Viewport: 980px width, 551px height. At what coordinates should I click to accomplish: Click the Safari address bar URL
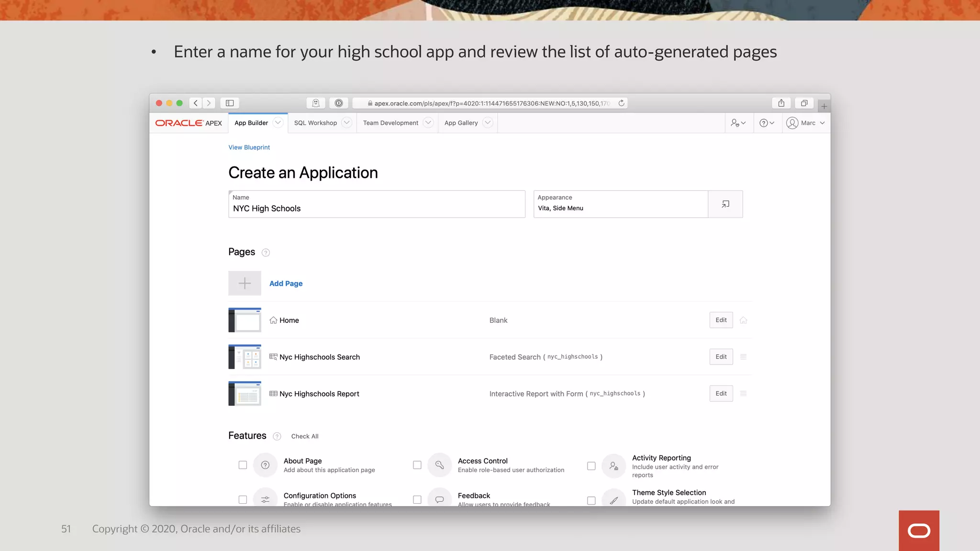(490, 103)
